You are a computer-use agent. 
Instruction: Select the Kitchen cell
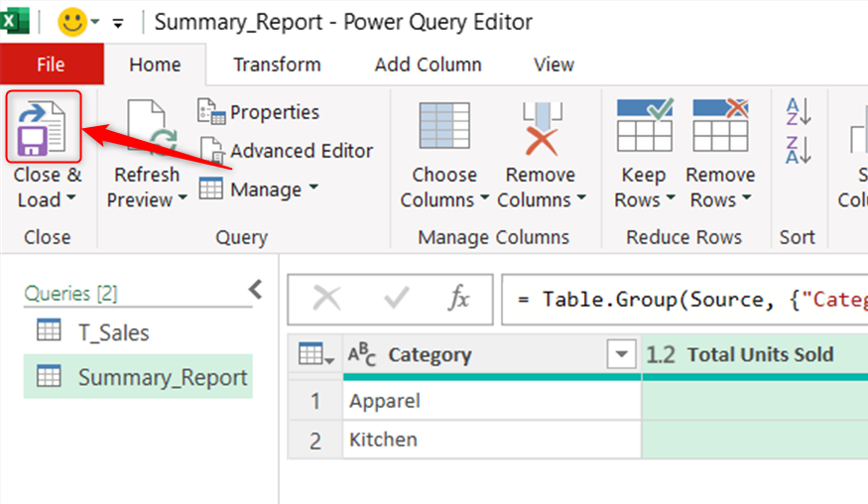click(492, 440)
